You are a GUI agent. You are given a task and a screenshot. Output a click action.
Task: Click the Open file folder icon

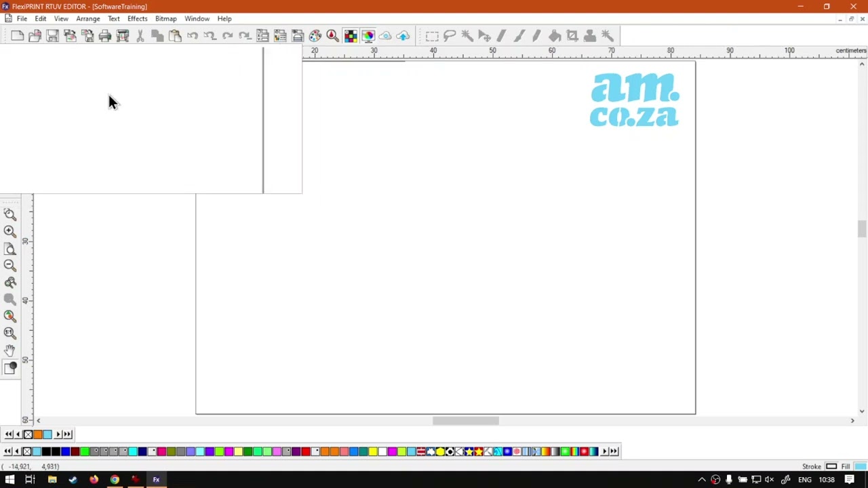[x=35, y=36]
